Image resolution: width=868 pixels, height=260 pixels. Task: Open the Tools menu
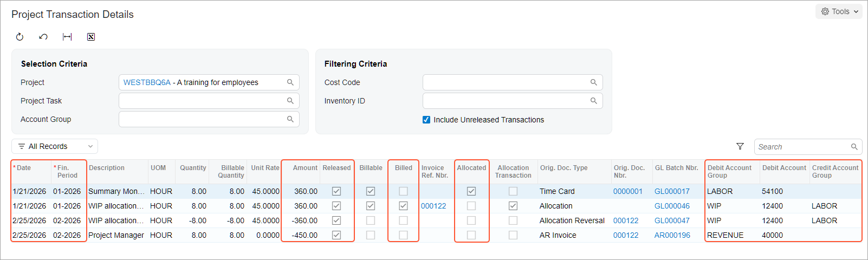click(x=839, y=11)
